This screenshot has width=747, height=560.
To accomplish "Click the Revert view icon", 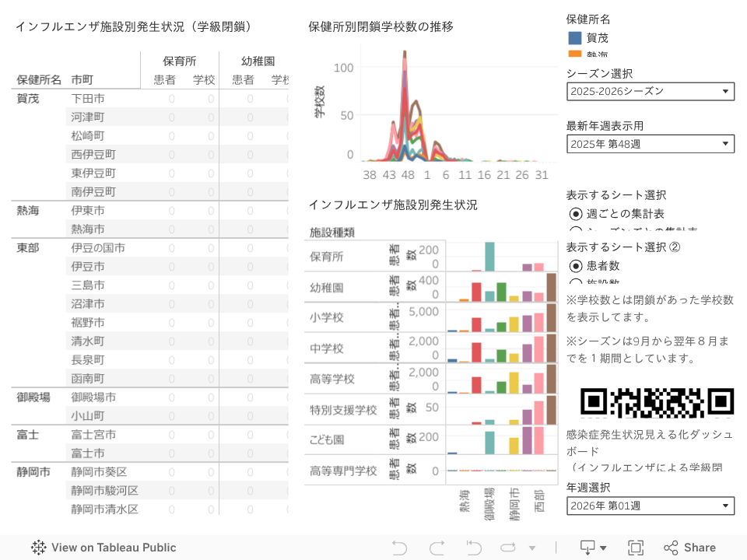I will [x=474, y=548].
